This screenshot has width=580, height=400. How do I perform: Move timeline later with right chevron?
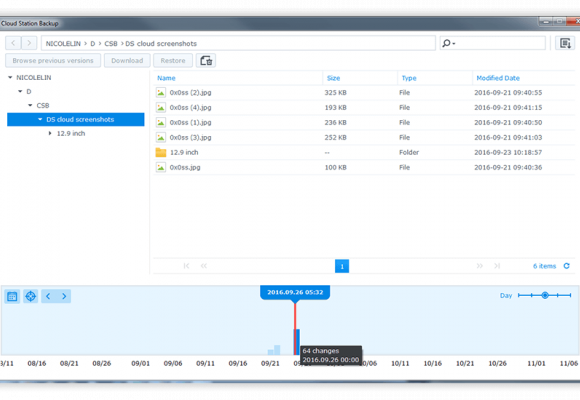[64, 296]
